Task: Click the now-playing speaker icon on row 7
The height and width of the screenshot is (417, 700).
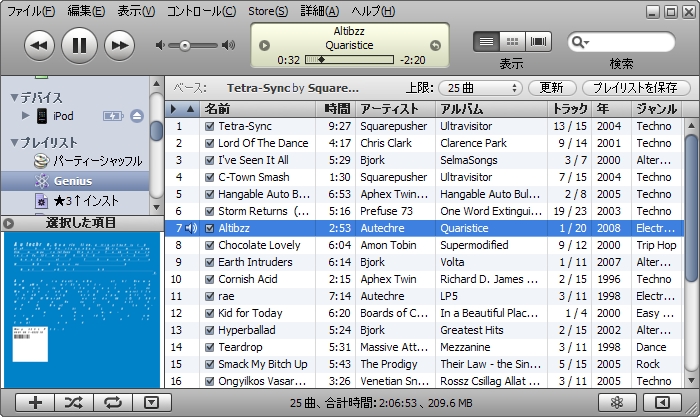Action: pyautogui.click(x=191, y=228)
